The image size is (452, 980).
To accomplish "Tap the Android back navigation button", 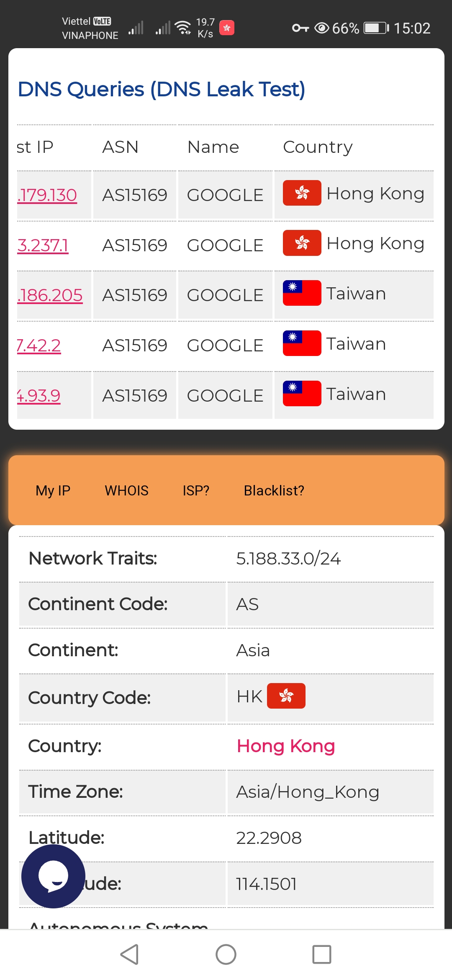I will (x=129, y=954).
